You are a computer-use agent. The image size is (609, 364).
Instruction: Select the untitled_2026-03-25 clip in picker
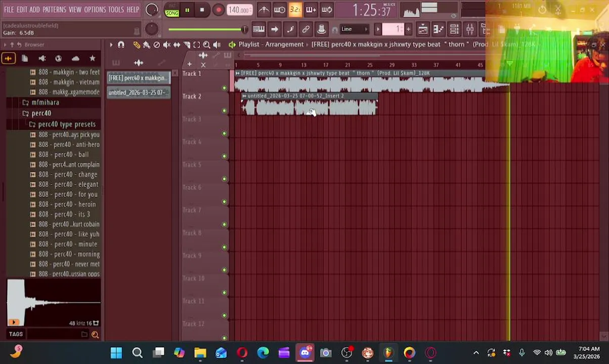(139, 93)
